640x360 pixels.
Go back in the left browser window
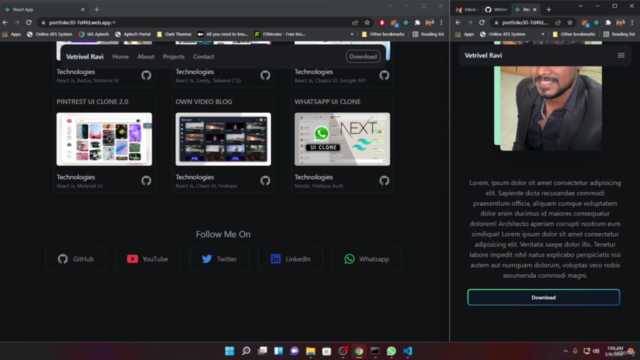(x=5, y=22)
